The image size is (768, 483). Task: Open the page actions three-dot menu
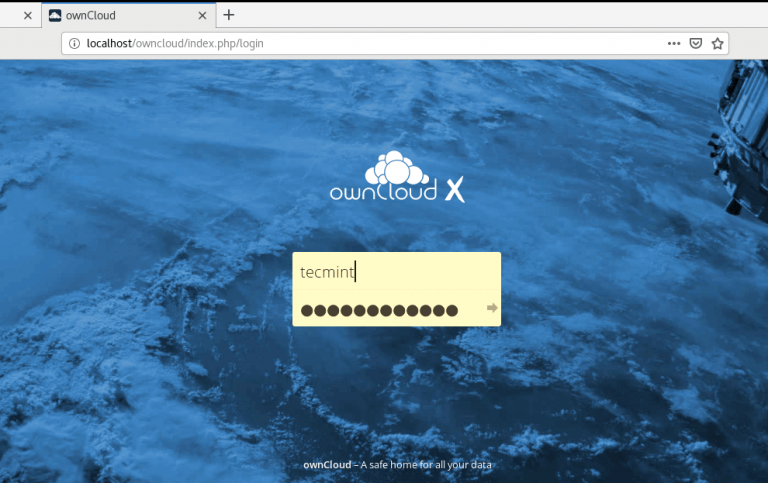tap(674, 44)
